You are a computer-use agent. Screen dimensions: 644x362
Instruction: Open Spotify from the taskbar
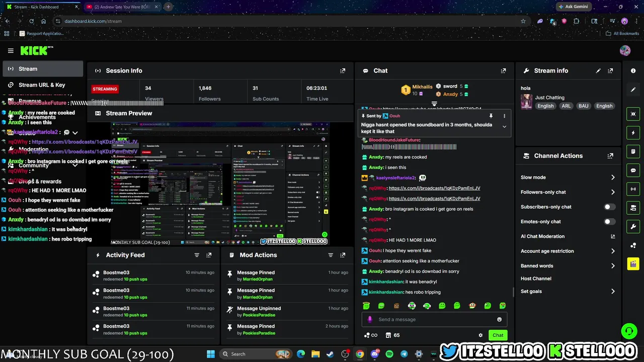click(389, 354)
